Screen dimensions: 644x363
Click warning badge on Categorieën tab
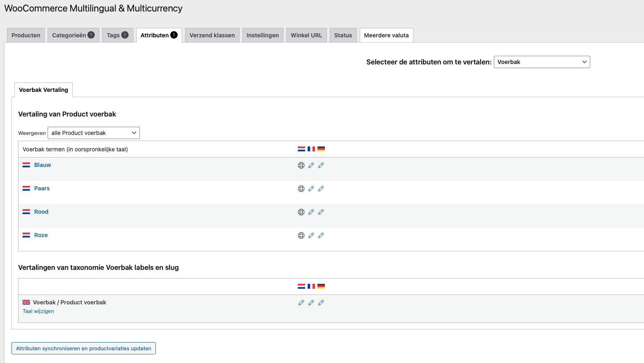tap(91, 35)
